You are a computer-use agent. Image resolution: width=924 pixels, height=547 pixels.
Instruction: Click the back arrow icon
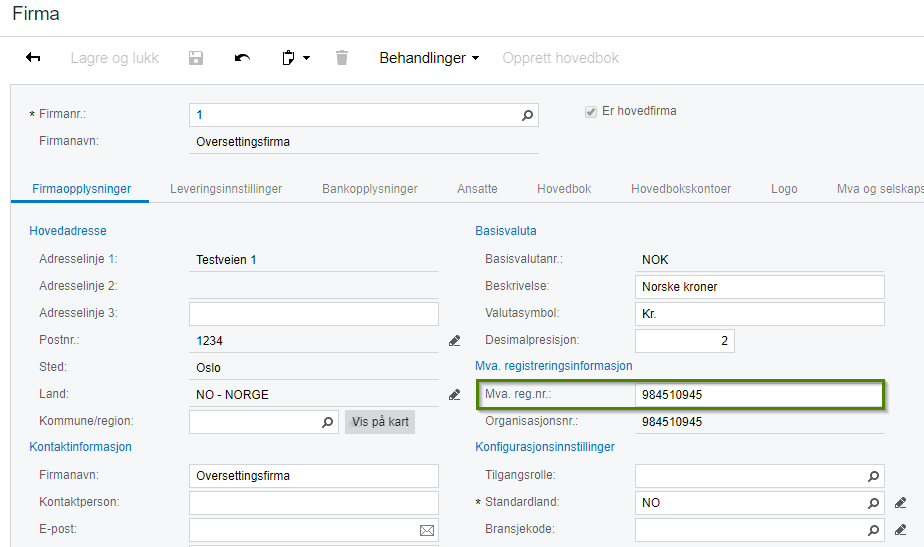click(33, 58)
